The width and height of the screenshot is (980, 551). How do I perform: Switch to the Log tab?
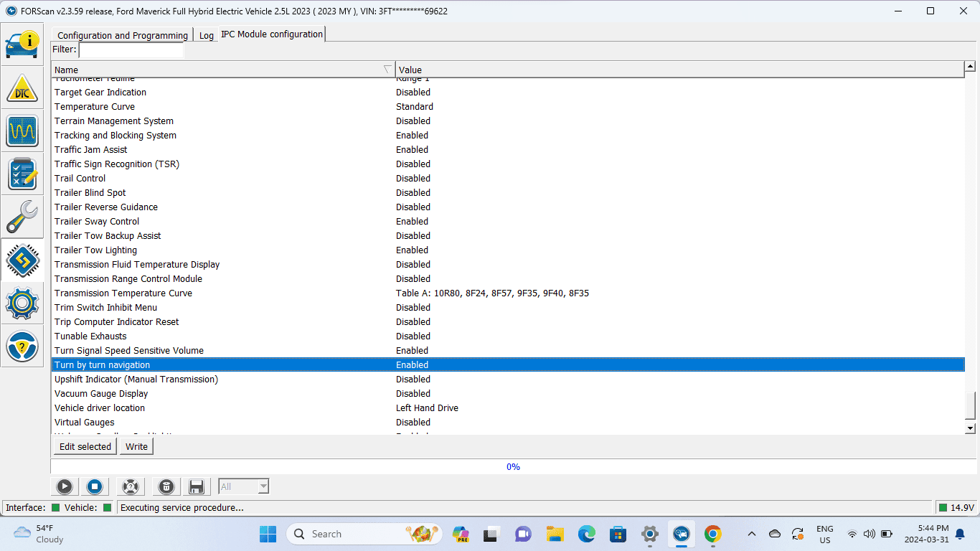coord(207,35)
